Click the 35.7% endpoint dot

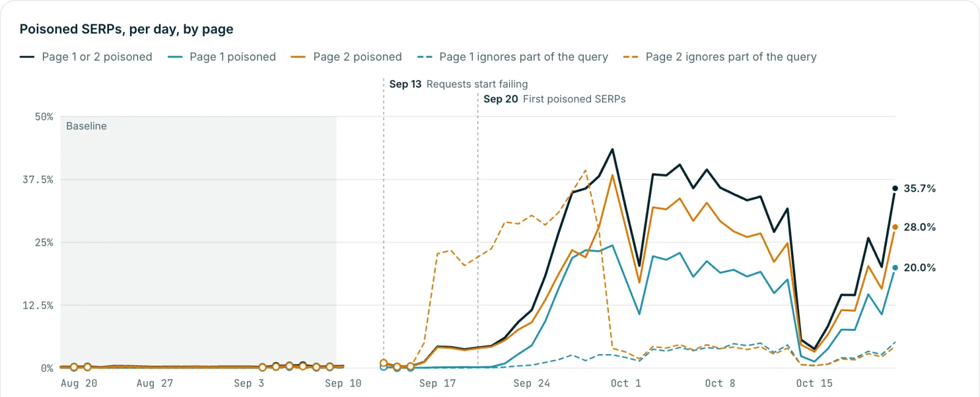pyautogui.click(x=895, y=188)
